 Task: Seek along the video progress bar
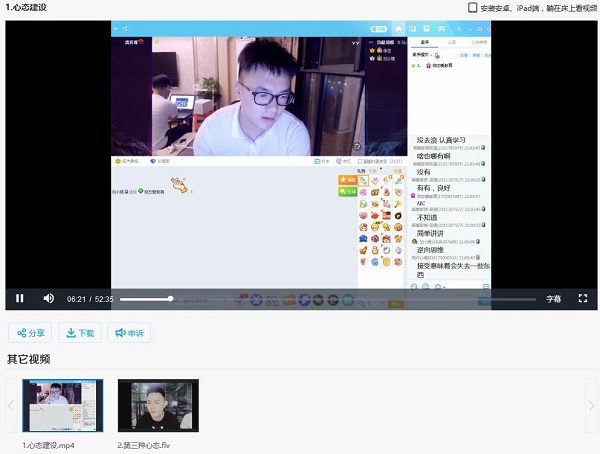point(328,299)
